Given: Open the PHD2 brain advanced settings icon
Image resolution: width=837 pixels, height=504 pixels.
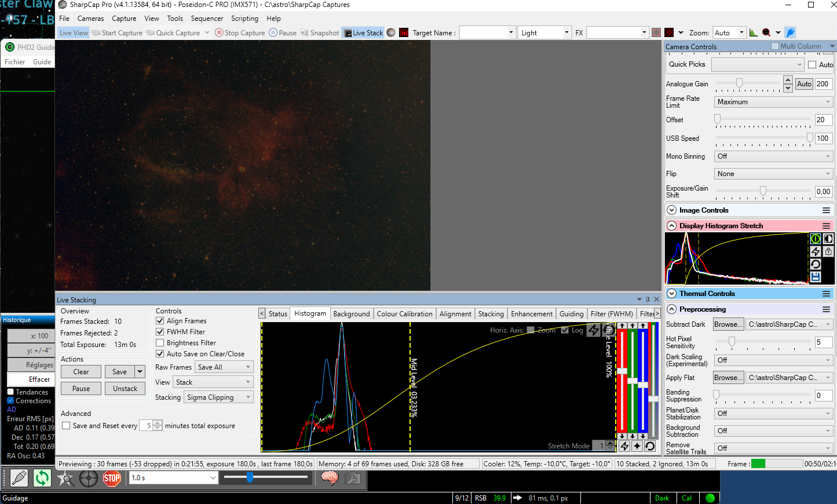Looking at the screenshot, I should (x=330, y=478).
